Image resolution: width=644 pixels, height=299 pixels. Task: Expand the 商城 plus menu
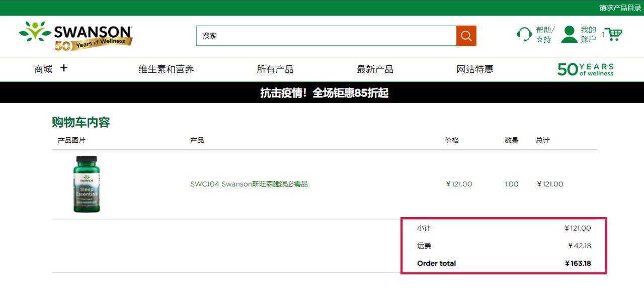tap(63, 68)
